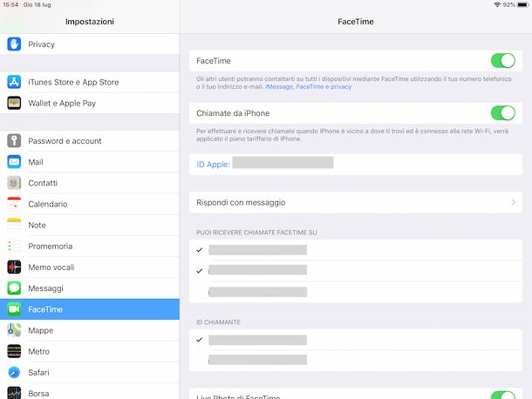Tap the ID CHIAMANTE section heading
Image resolution: width=532 pixels, height=399 pixels.
pyautogui.click(x=218, y=322)
